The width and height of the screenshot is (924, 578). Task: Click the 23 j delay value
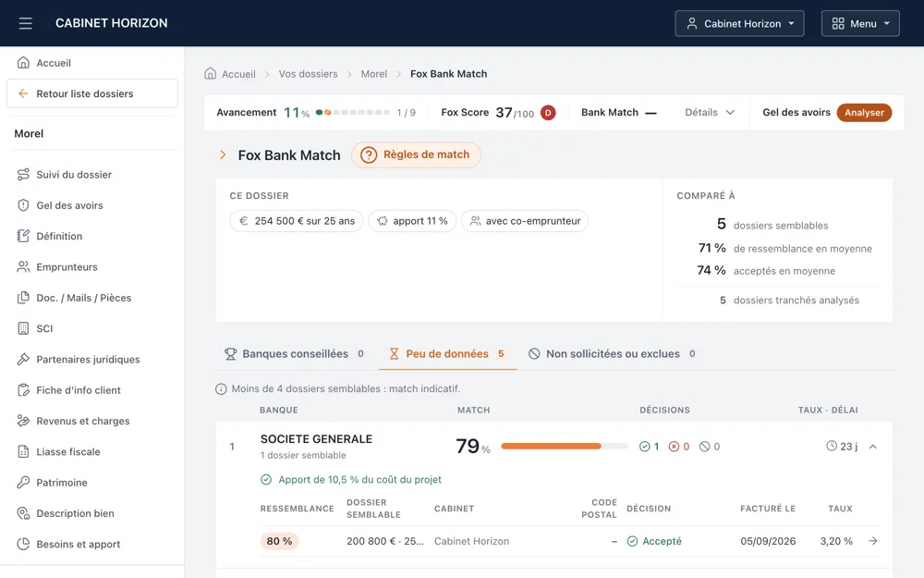click(x=848, y=447)
